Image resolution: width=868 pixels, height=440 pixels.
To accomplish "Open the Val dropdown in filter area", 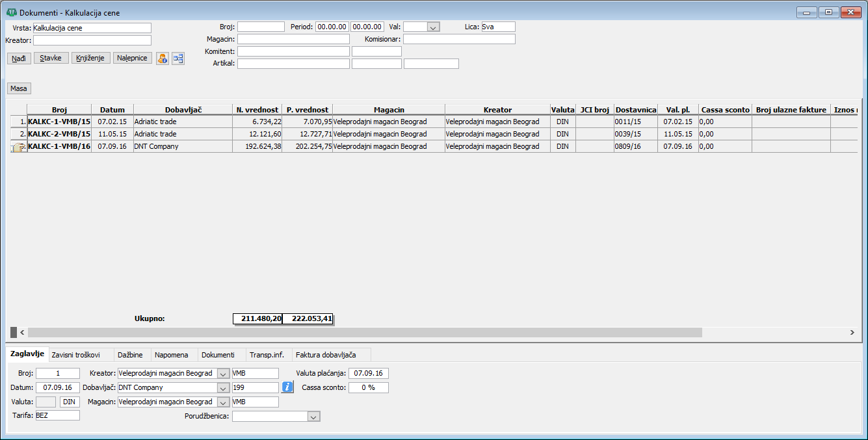I will [433, 27].
